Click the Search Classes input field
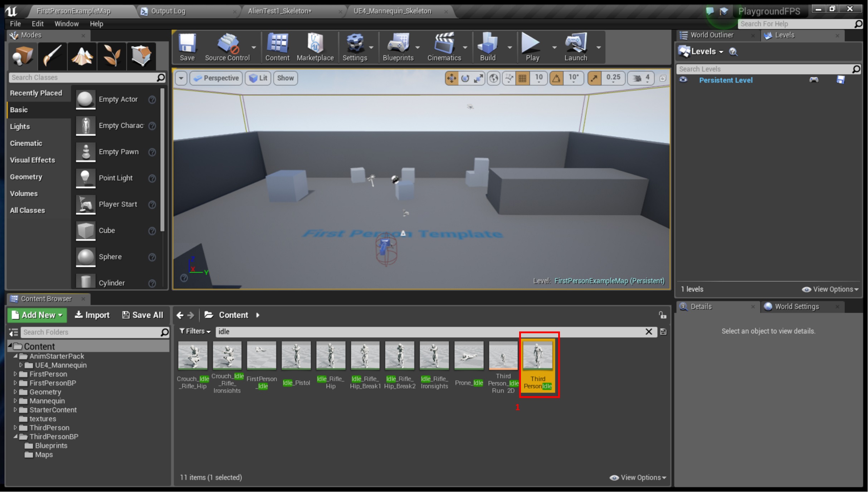The image size is (868, 492). (x=88, y=78)
